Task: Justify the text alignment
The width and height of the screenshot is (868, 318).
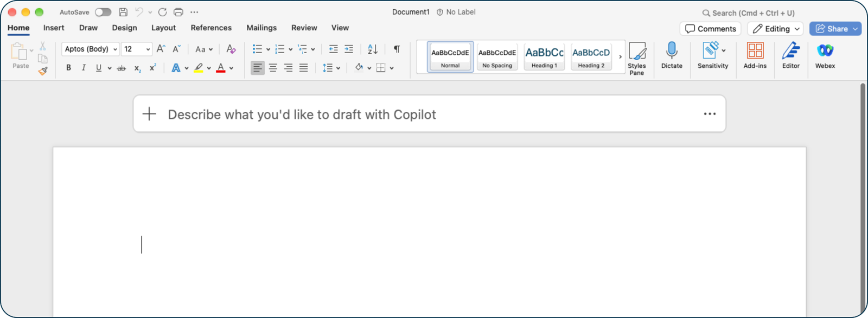Action: tap(303, 68)
